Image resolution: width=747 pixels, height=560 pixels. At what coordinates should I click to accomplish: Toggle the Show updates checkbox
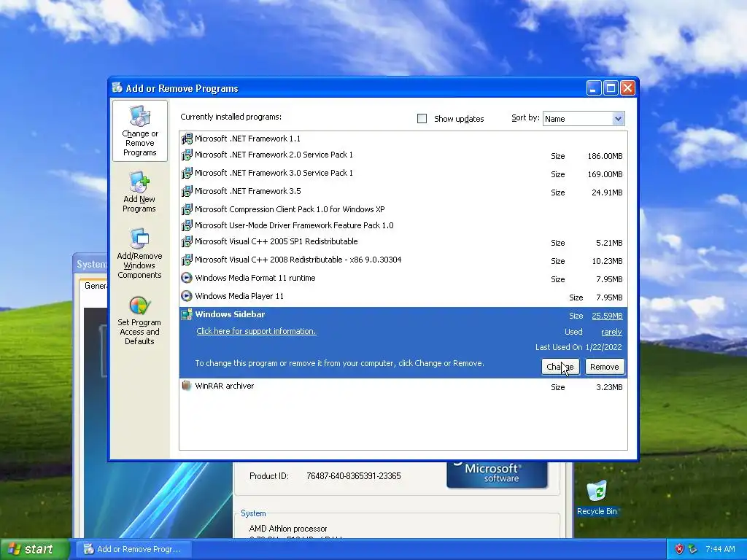pos(422,119)
